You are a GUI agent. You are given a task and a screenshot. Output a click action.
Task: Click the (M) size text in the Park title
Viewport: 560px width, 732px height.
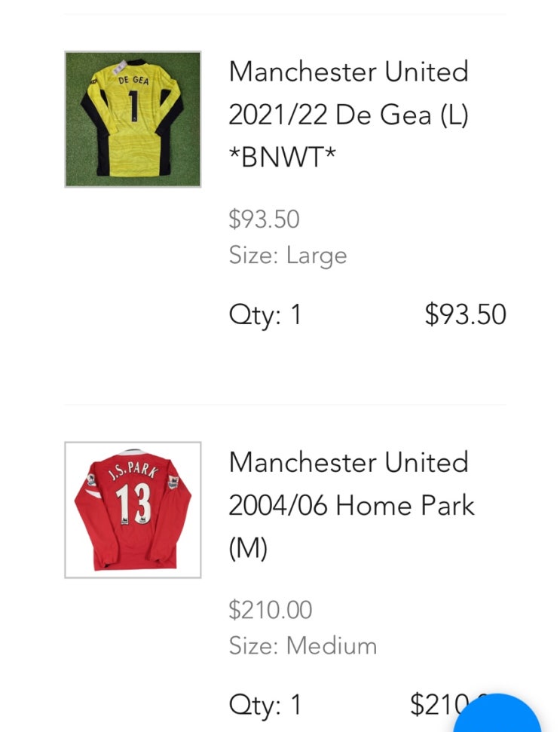[x=248, y=549]
